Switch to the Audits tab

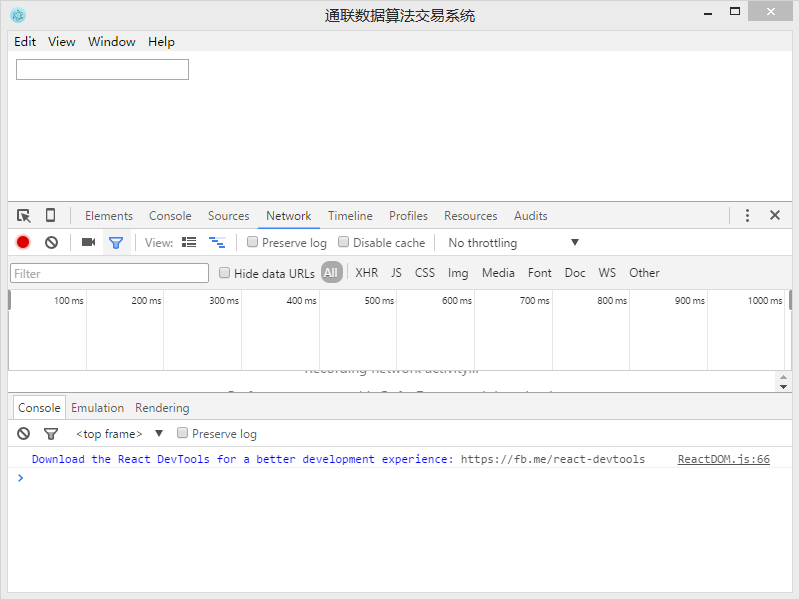531,216
